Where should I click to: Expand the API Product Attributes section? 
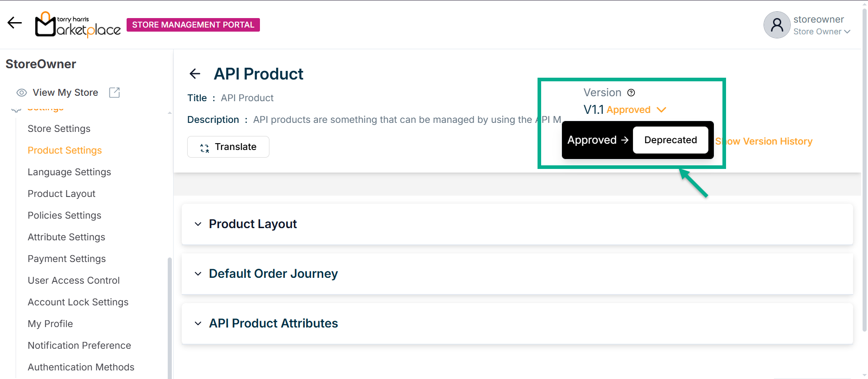198,323
